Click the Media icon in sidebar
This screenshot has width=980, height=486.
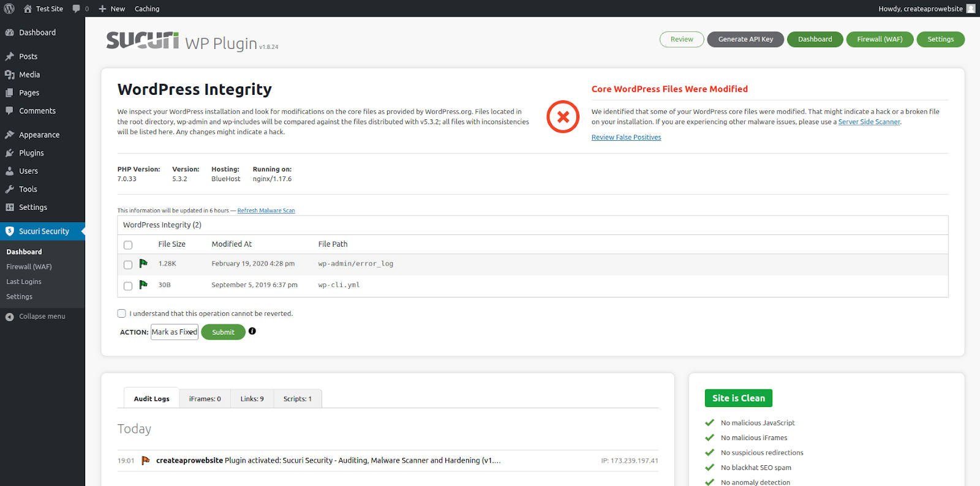(x=10, y=75)
